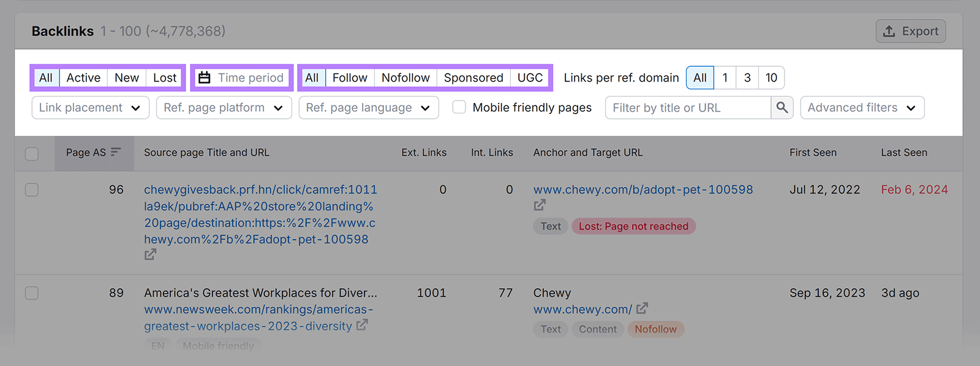Viewport: 980px width, 366px height.
Task: Expand the Link placement dropdown
Action: coord(90,108)
